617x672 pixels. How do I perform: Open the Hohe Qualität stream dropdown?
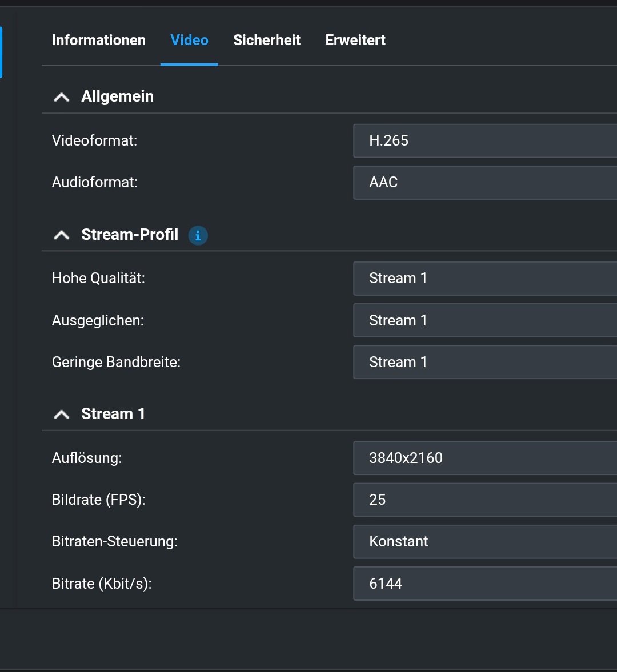(485, 279)
